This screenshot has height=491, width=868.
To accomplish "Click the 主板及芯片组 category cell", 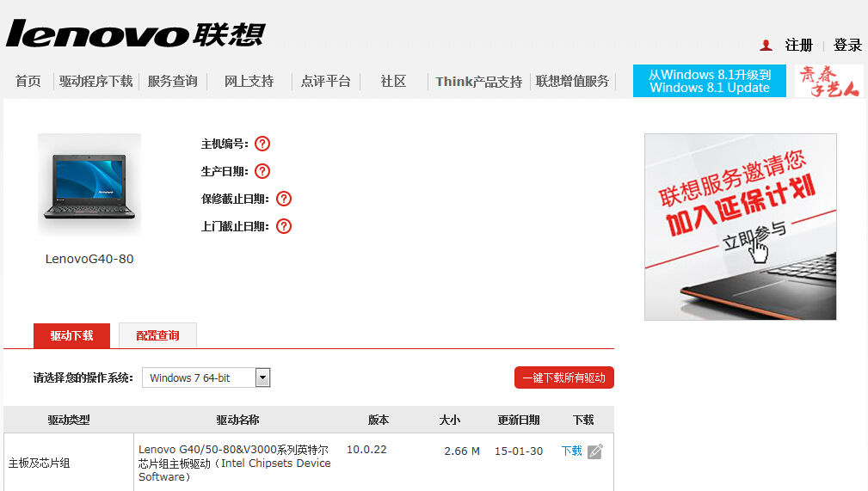I will tap(40, 463).
